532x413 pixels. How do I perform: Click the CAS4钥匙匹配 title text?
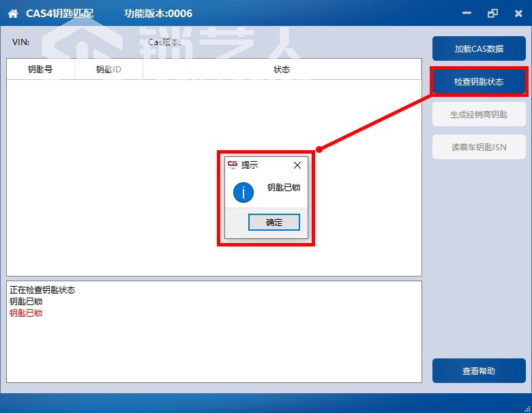[x=60, y=14]
